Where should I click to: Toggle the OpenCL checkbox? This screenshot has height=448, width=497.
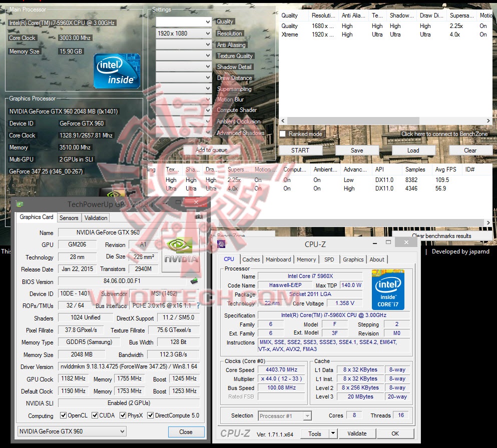[63, 415]
